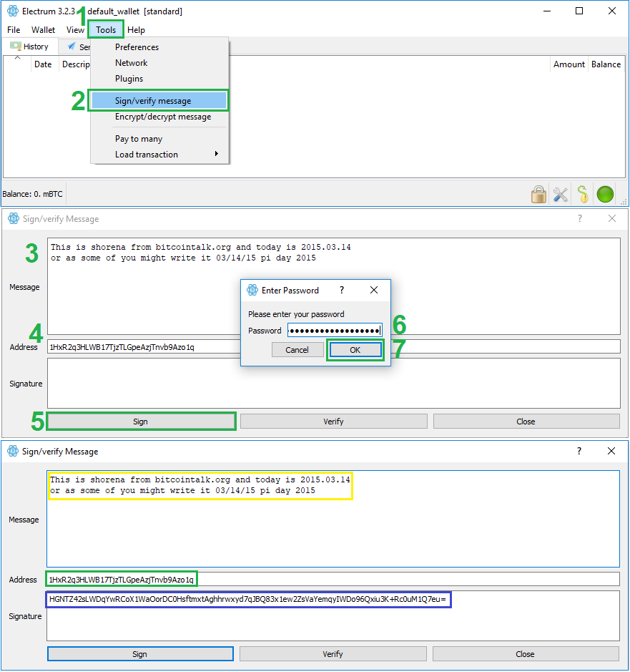Click the help question mark in bottom Sign/verify window

click(579, 451)
